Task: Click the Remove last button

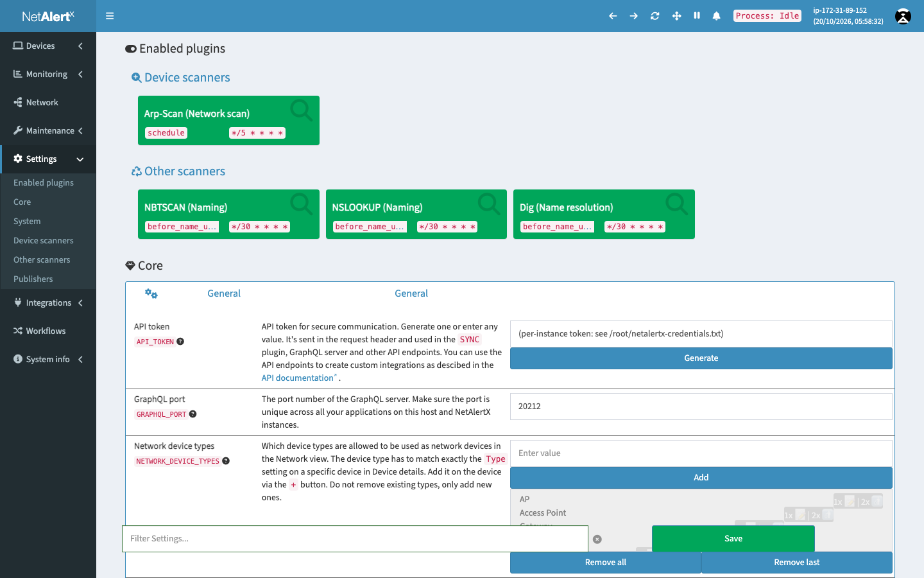Action: click(797, 563)
